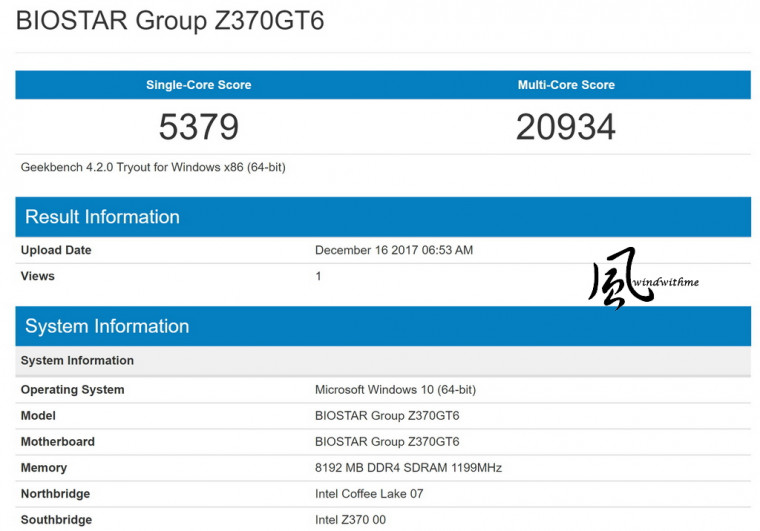The image size is (760, 531).
Task: Click the Views row label
Action: click(38, 276)
